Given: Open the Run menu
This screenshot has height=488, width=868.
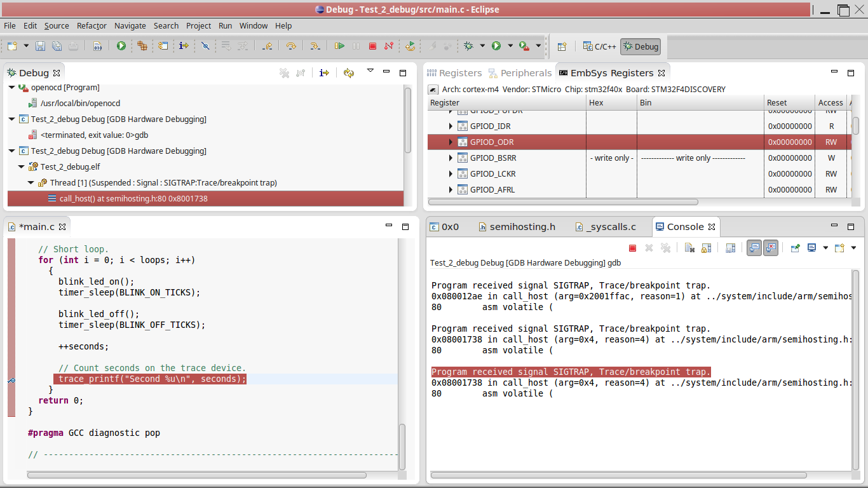Looking at the screenshot, I should (225, 25).
